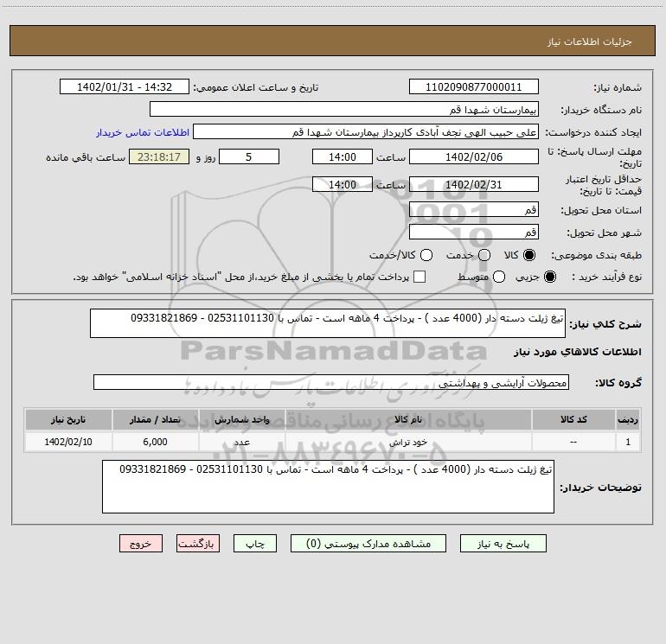Choose جزیی purchase process radio
This screenshot has width=666, height=644.
point(550,277)
